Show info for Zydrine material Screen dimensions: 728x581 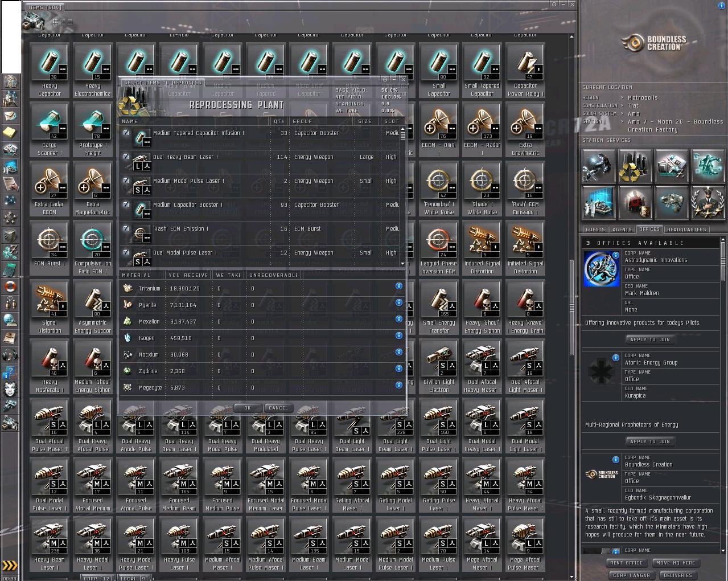pos(399,369)
